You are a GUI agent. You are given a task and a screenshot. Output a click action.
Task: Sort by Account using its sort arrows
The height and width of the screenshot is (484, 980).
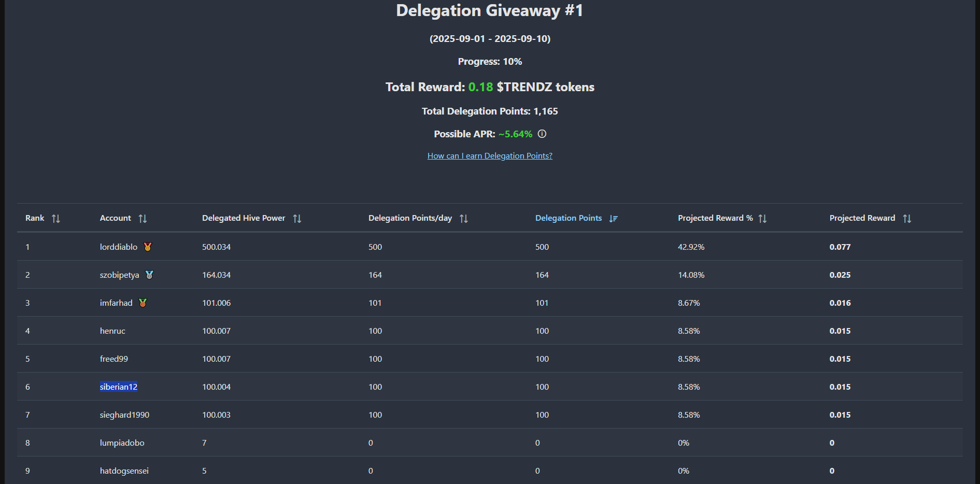(x=143, y=219)
